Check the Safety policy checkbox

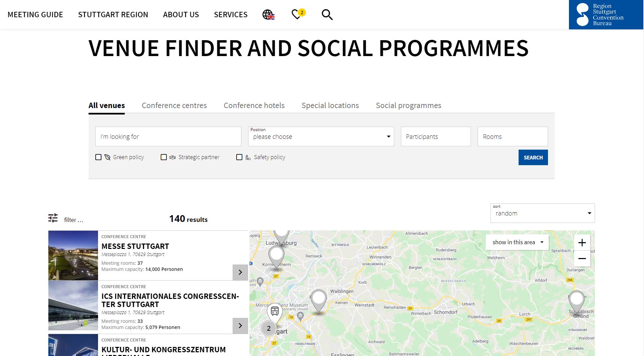239,157
